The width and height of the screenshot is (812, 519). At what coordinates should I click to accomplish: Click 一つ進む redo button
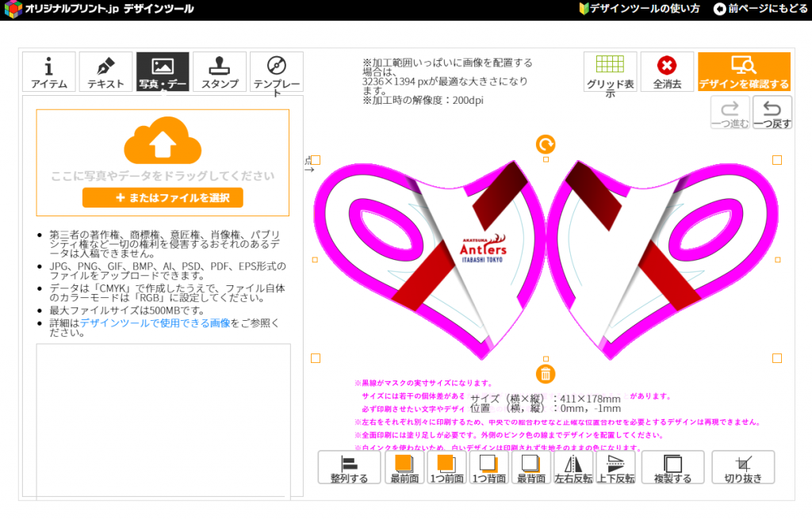point(730,113)
